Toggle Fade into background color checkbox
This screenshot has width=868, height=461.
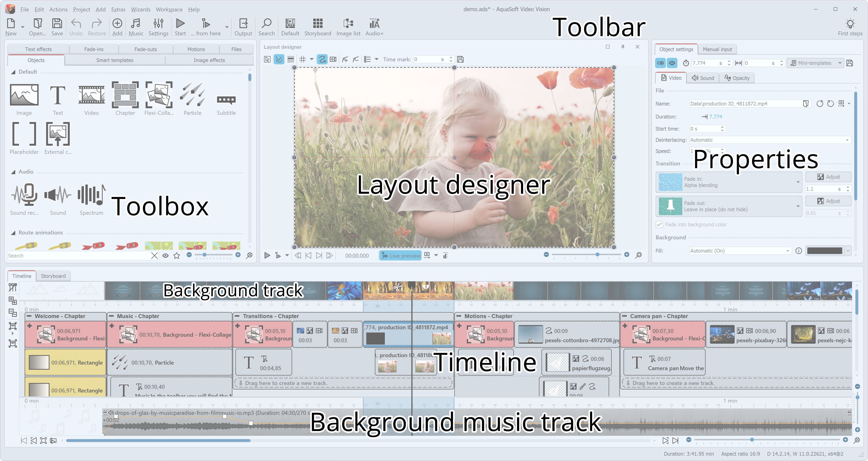pos(659,224)
